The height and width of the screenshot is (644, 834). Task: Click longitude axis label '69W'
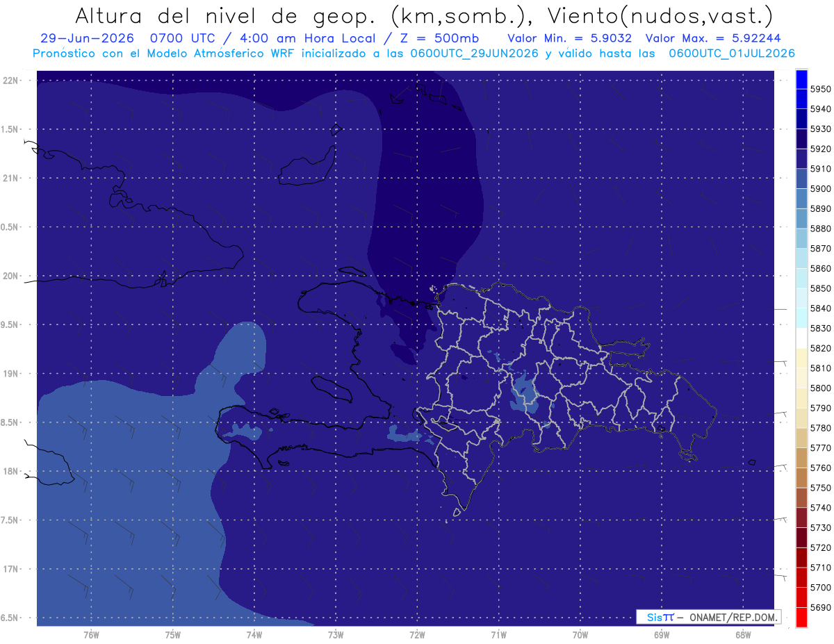[662, 634]
